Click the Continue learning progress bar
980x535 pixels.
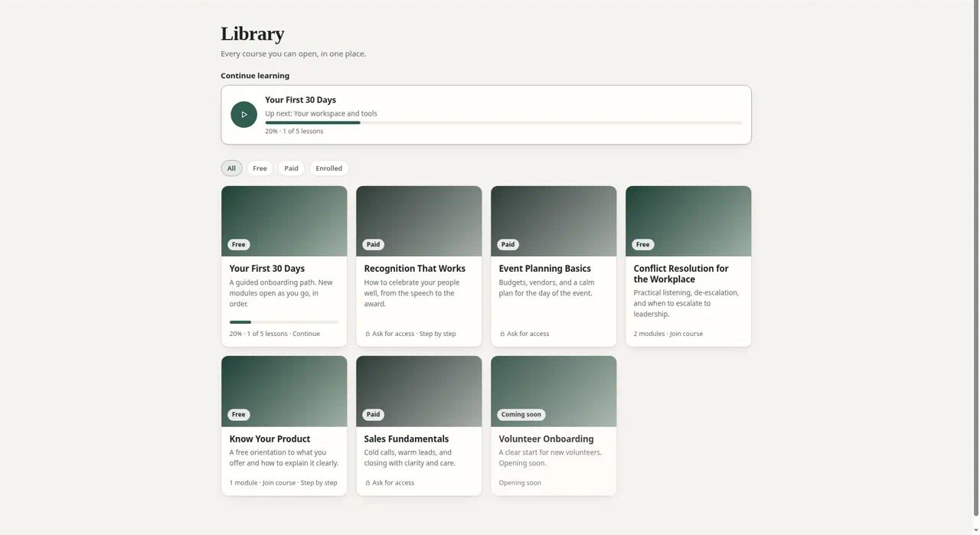[x=504, y=122]
